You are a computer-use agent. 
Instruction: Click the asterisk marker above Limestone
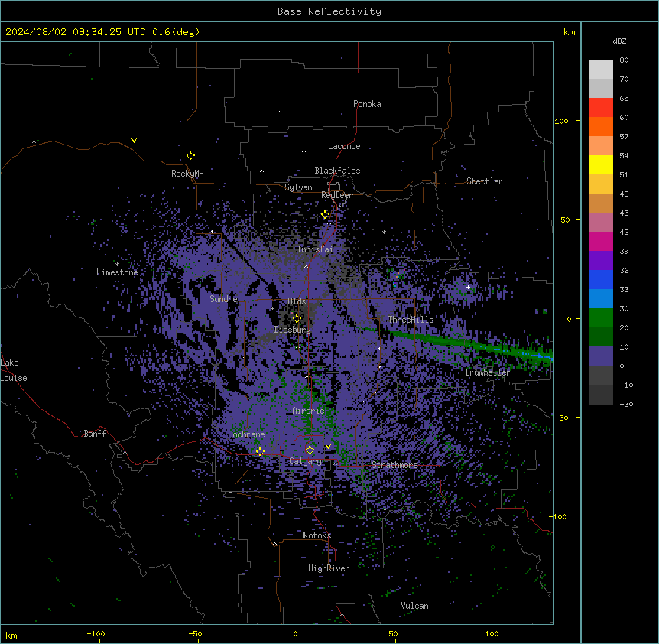(117, 265)
